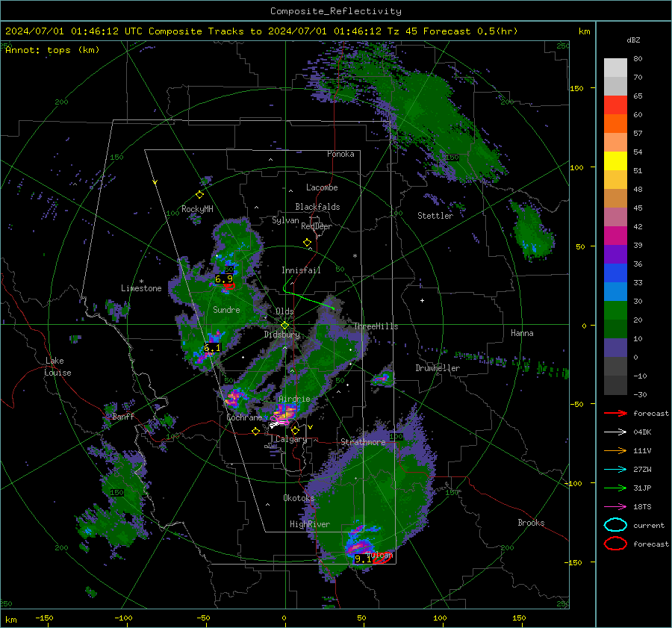
Task: Click the white 04DK track arrow
Action: (x=615, y=432)
